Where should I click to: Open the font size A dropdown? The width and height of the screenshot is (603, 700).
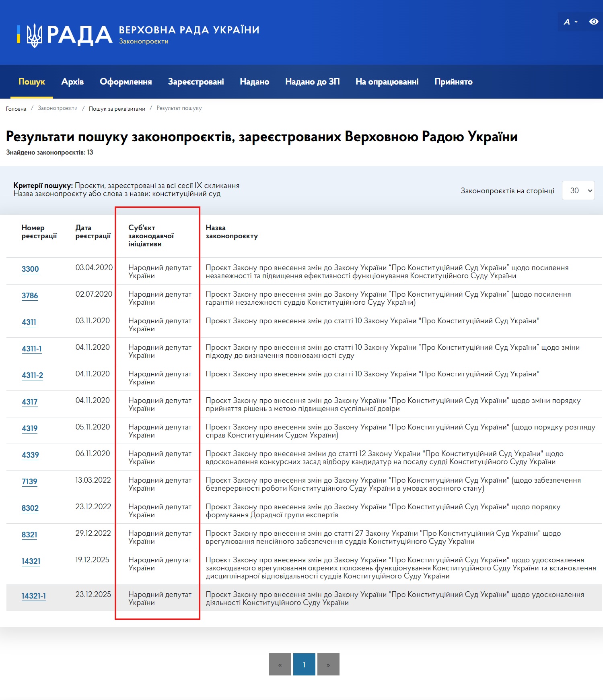[571, 22]
